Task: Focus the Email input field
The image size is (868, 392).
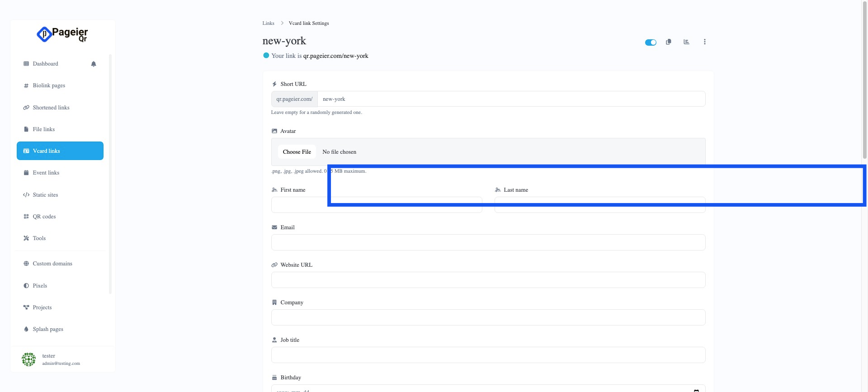Action: pos(488,242)
